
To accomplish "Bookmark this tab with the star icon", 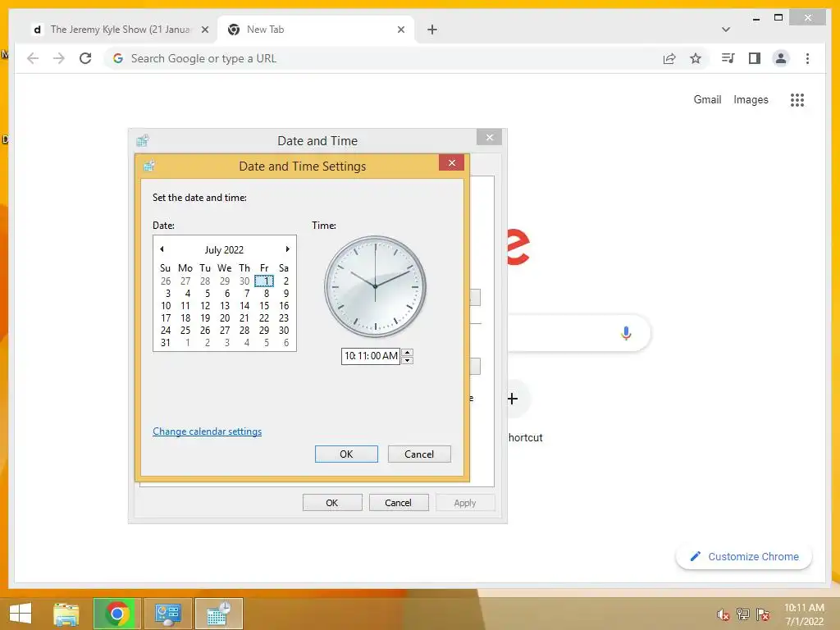I will 696,58.
